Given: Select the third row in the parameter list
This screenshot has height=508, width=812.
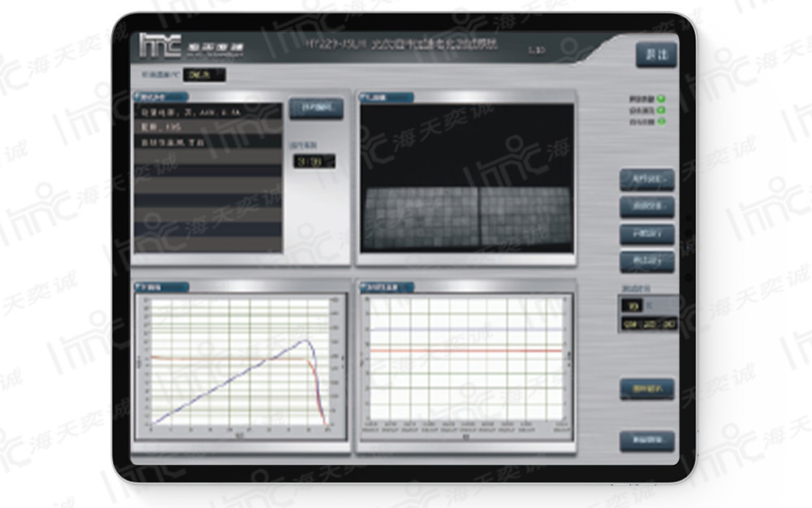Looking at the screenshot, I should click(208, 142).
